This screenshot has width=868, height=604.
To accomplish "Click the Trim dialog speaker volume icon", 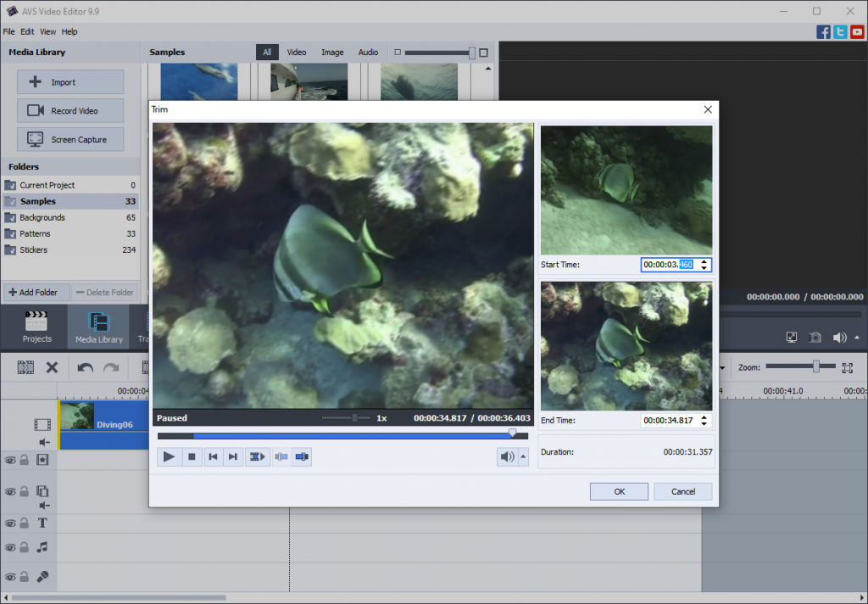I will click(507, 457).
